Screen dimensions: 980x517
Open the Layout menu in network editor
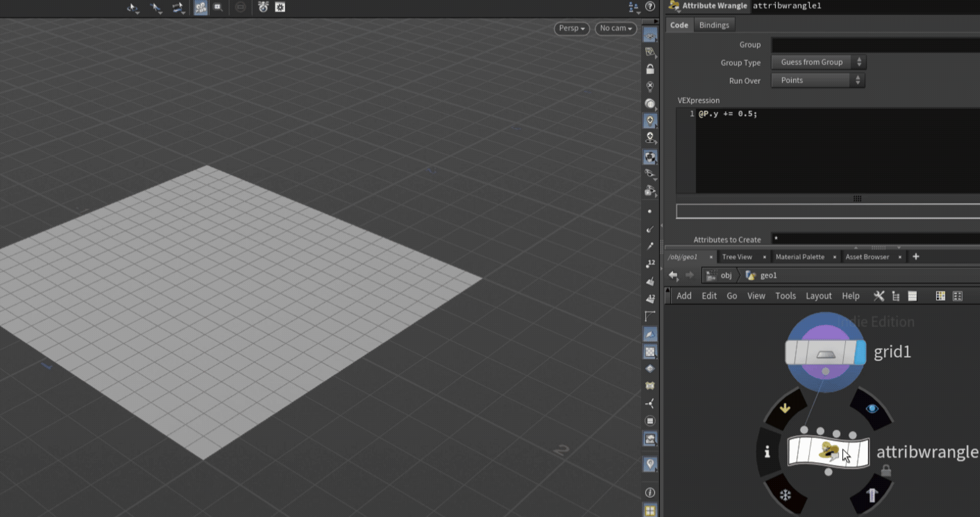point(818,296)
